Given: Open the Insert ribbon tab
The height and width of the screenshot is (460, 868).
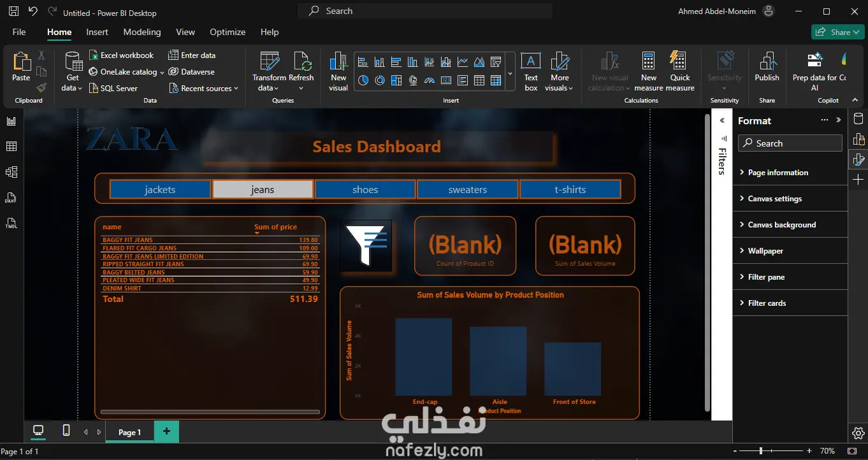Looking at the screenshot, I should click(x=98, y=32).
